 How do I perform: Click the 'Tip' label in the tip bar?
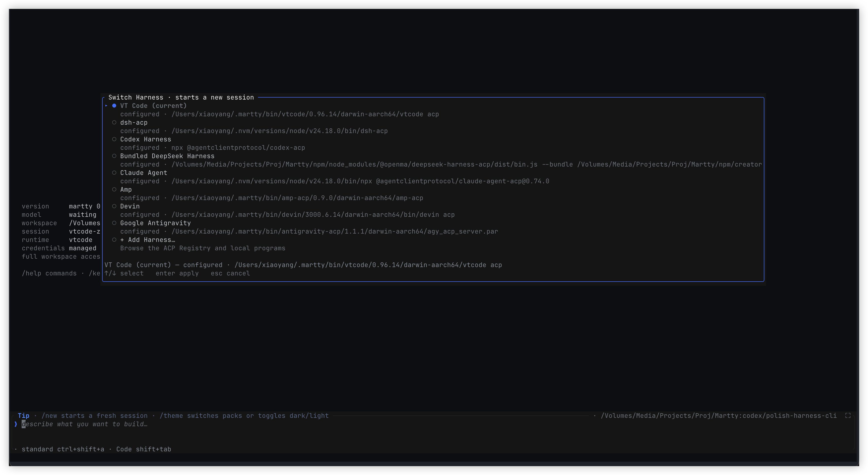click(x=24, y=416)
